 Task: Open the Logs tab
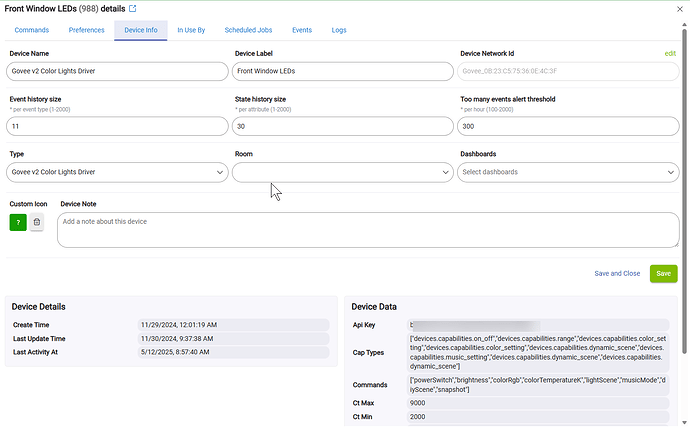coord(339,30)
